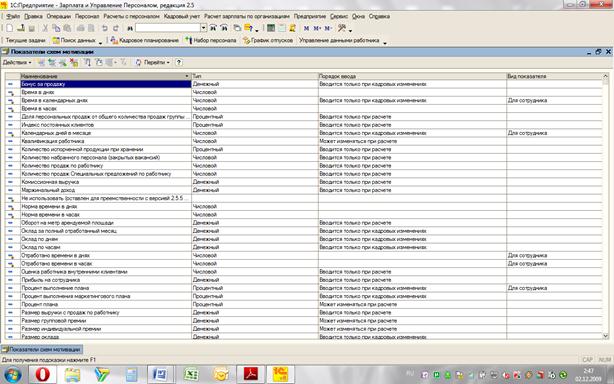Select row Квалификация работника
The width and height of the screenshot is (614, 384).
(303, 141)
